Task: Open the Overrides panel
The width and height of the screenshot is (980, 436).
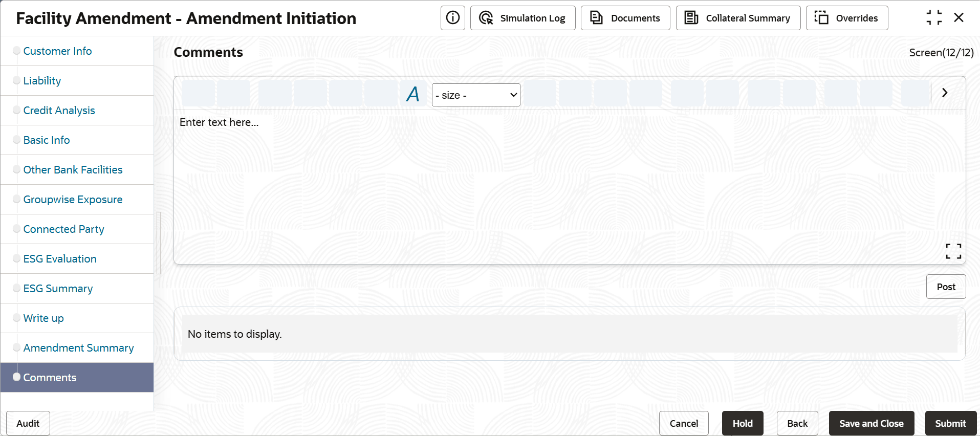Action: coord(846,18)
